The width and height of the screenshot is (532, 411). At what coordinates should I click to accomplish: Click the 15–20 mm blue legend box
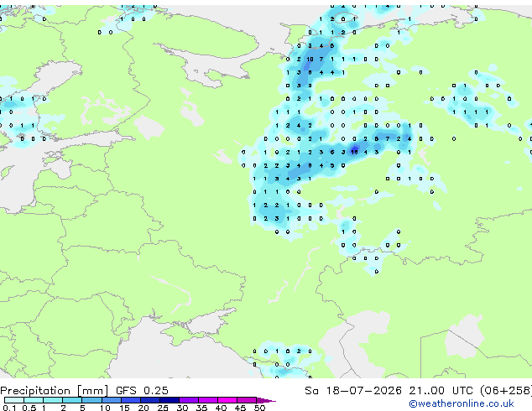tap(130, 400)
